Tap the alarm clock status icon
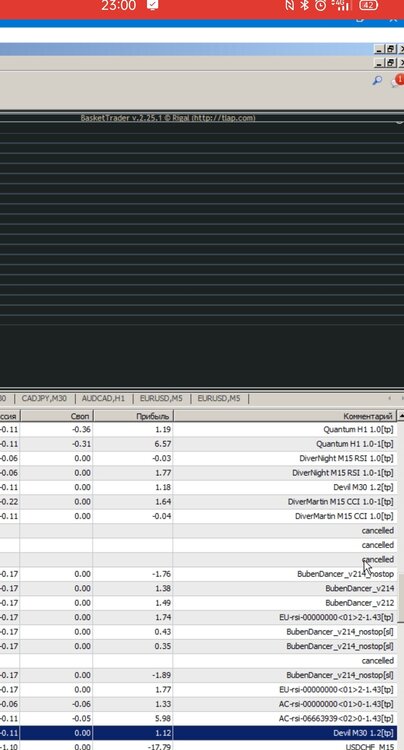Viewport: 404px width, 750px height. (320, 5)
